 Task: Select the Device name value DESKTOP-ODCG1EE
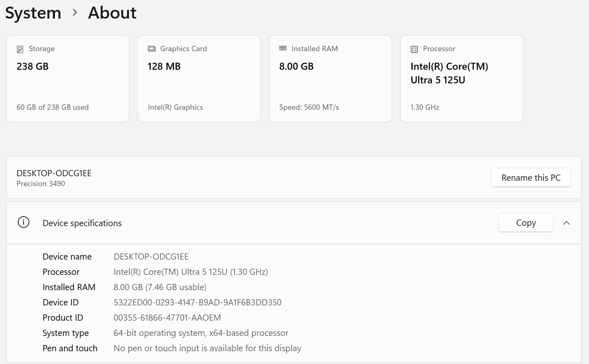(x=151, y=257)
